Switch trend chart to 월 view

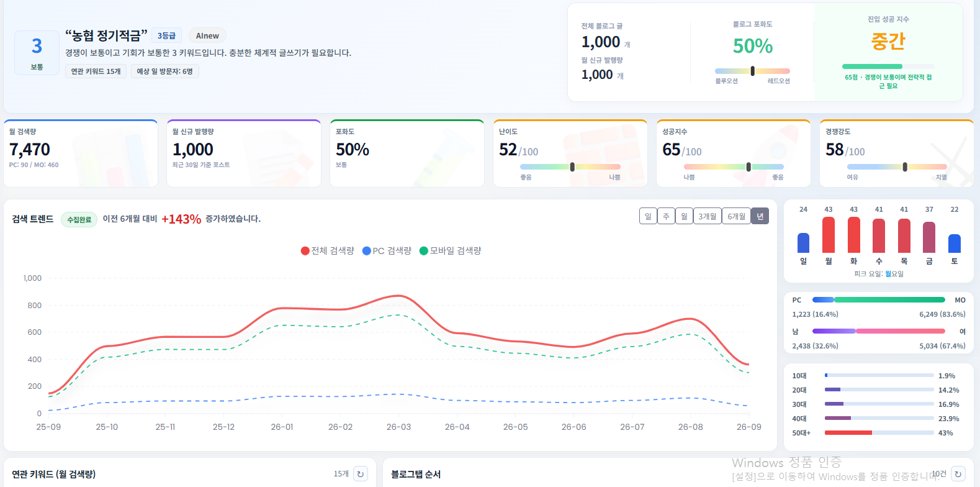pyautogui.click(x=684, y=216)
